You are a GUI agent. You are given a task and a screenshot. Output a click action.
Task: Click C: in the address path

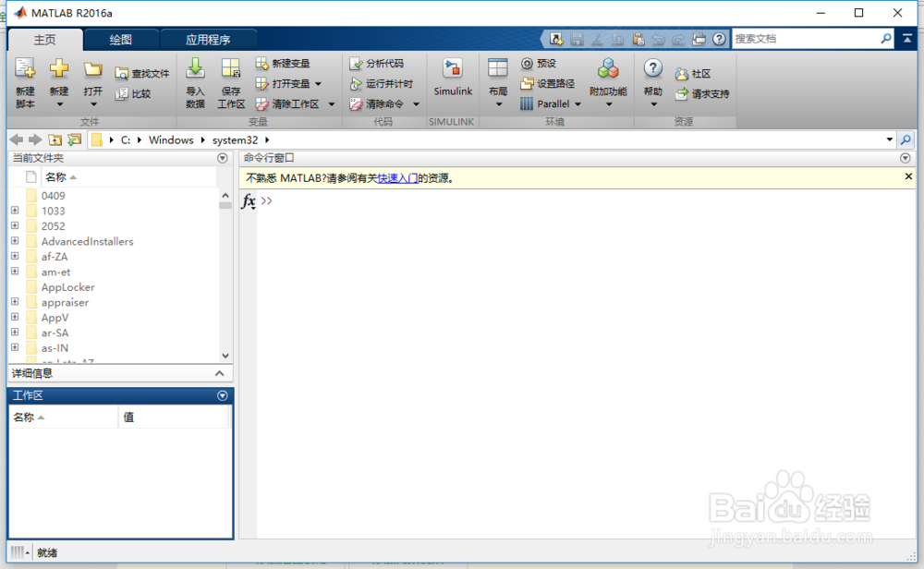point(126,139)
